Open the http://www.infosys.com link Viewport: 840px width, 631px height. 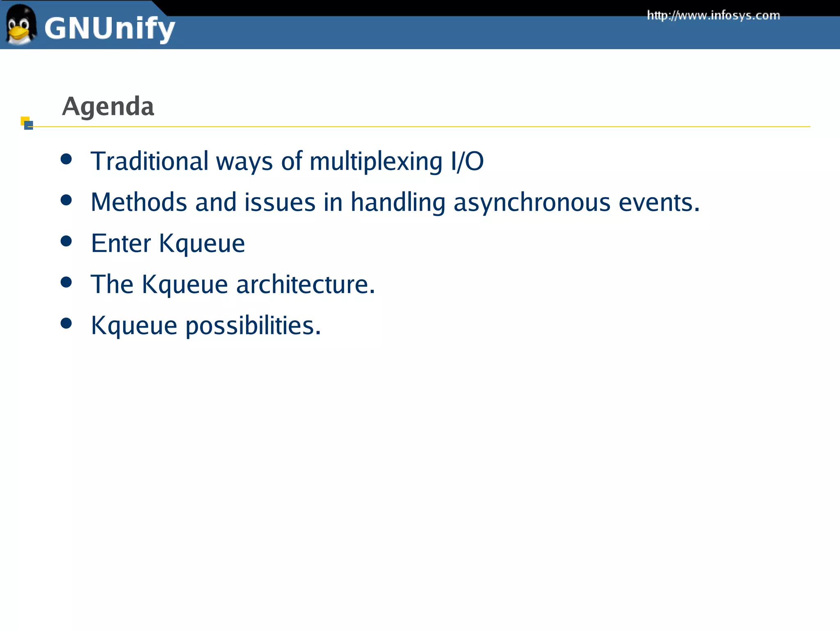(713, 16)
